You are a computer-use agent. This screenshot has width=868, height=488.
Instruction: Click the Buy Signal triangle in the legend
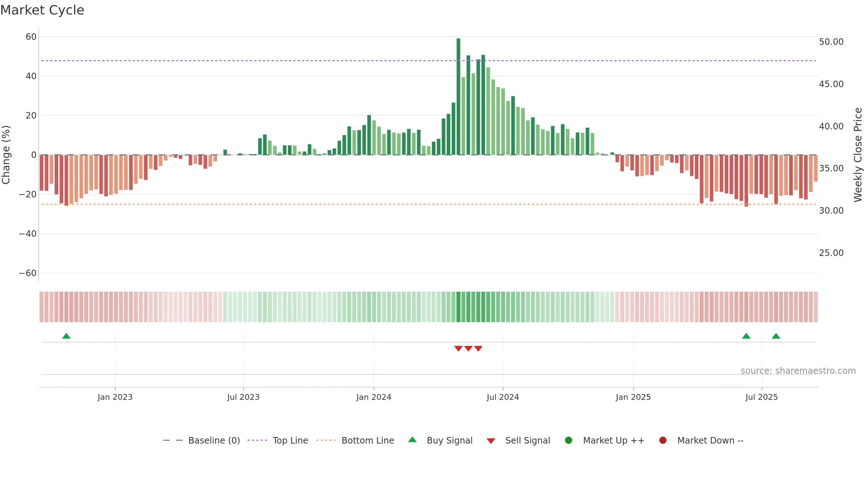[412, 440]
